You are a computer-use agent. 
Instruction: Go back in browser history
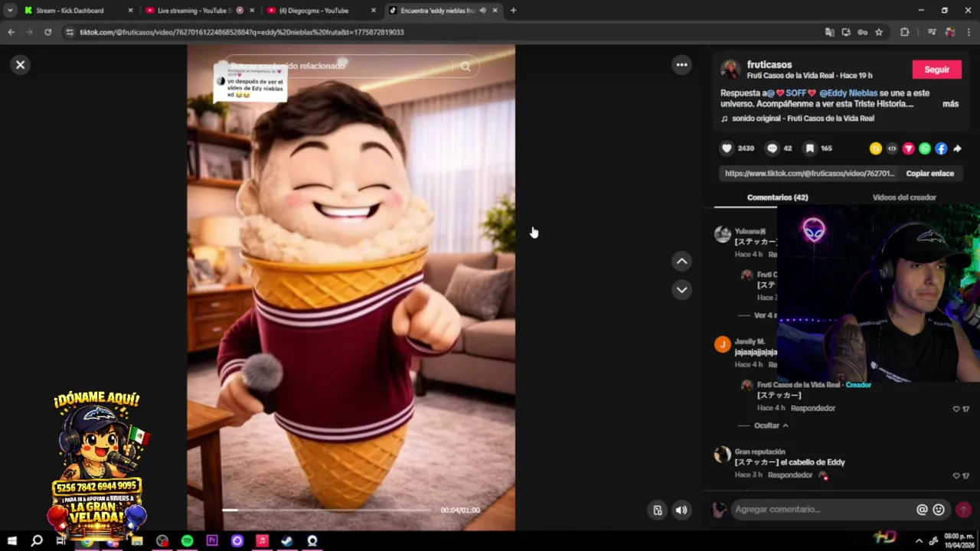11,32
